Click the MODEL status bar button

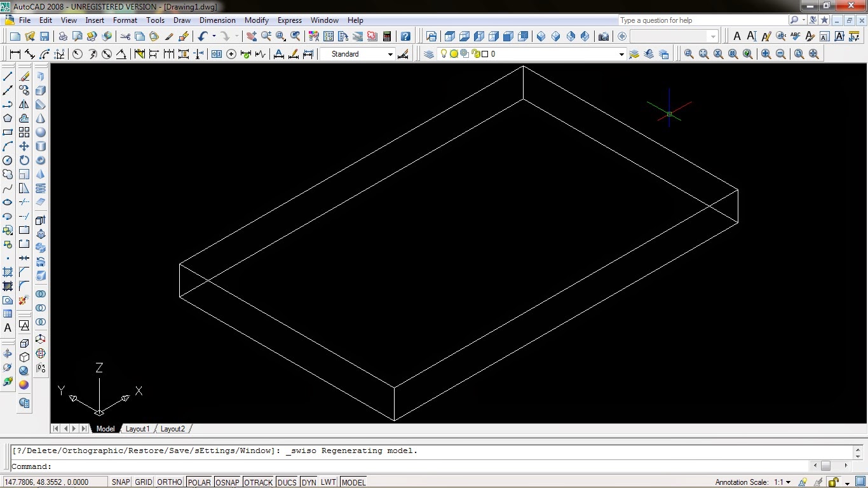point(353,482)
